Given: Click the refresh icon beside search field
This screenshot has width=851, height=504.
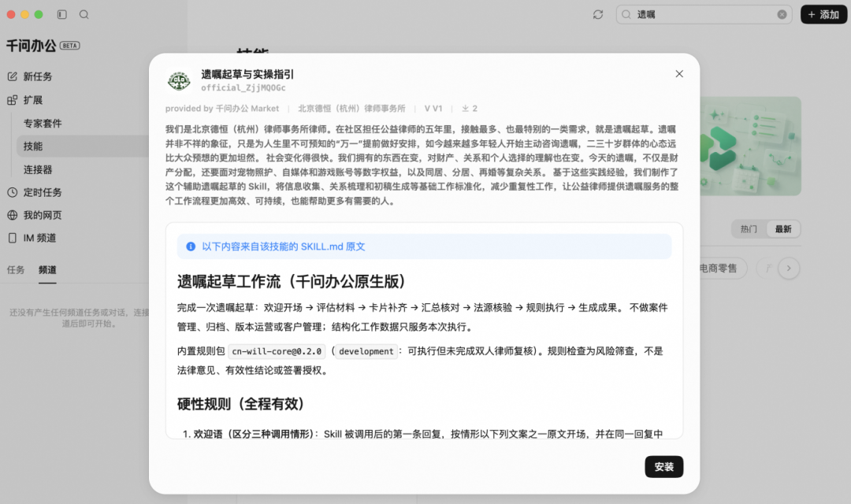Looking at the screenshot, I should [x=598, y=15].
